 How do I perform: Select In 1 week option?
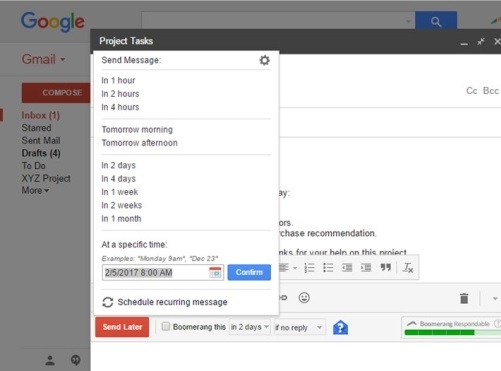pos(120,192)
